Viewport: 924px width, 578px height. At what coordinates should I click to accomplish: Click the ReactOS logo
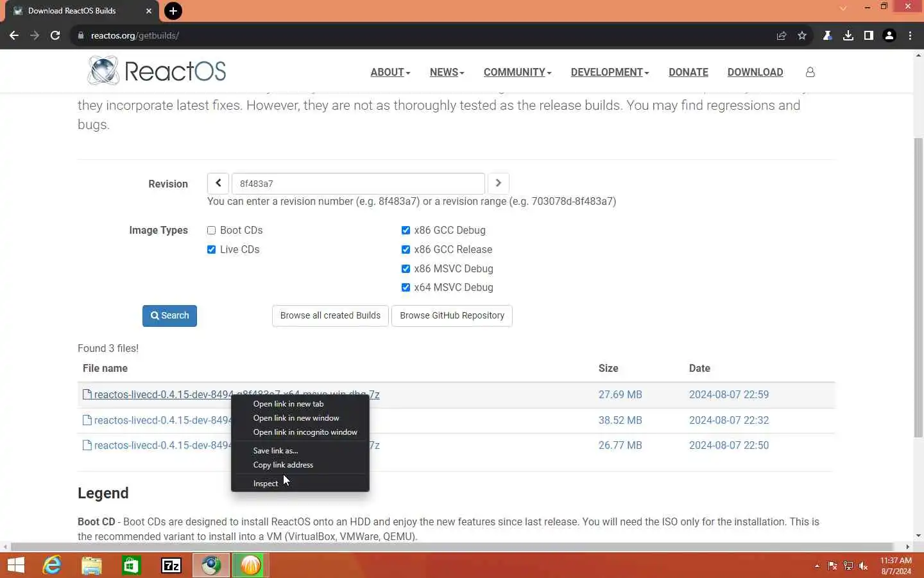click(157, 71)
